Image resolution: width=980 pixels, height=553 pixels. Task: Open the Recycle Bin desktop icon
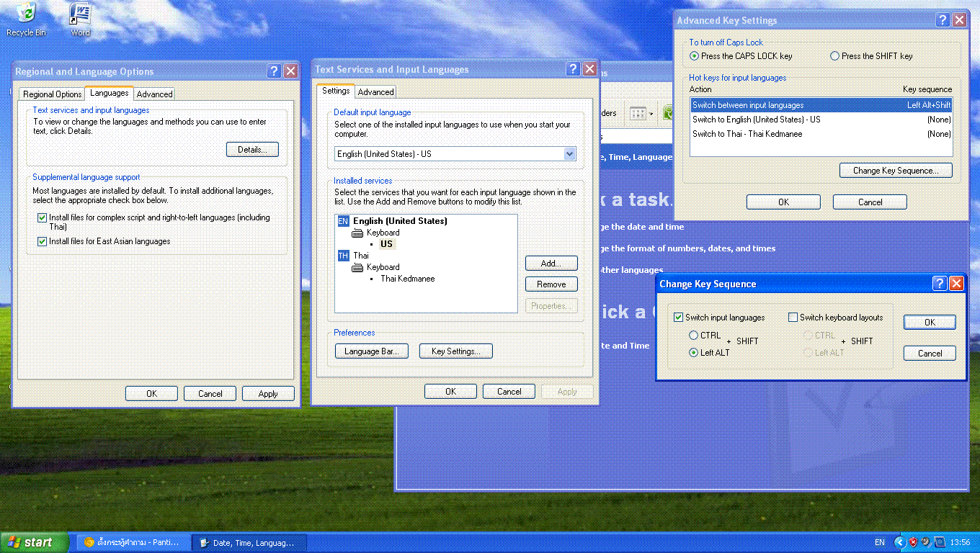26,19
